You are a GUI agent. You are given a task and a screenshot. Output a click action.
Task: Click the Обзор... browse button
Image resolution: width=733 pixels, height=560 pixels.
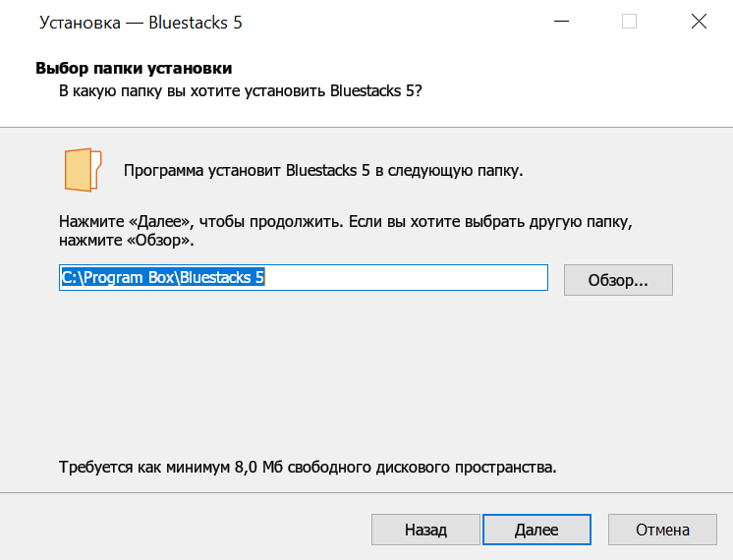618,280
